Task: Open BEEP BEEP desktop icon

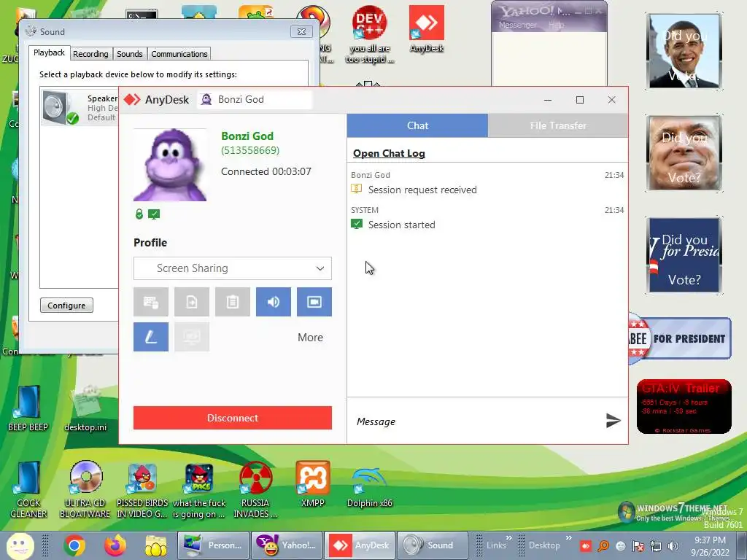Action: pyautogui.click(x=28, y=408)
